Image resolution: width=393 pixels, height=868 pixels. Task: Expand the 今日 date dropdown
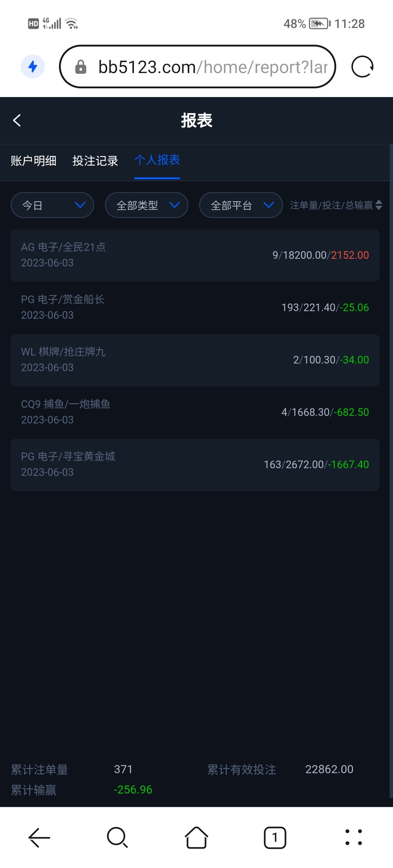[52, 205]
